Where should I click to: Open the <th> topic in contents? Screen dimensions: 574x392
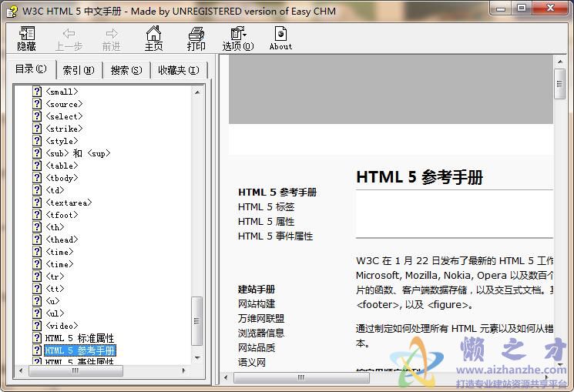tap(55, 227)
